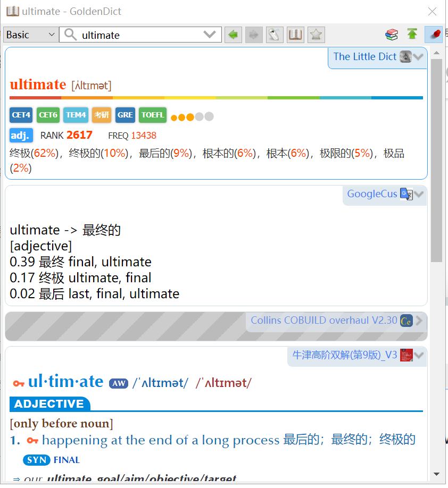
Task: Click the AW academic word badge
Action: (x=119, y=383)
